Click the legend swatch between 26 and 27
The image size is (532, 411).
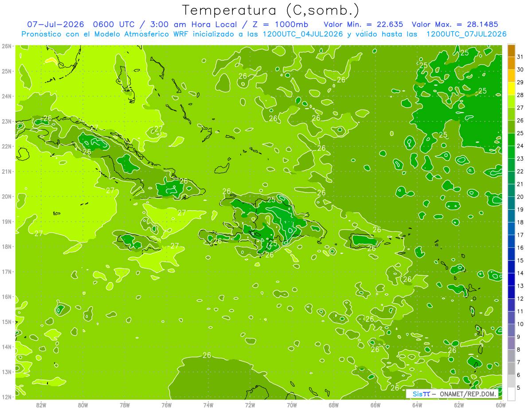click(x=511, y=114)
